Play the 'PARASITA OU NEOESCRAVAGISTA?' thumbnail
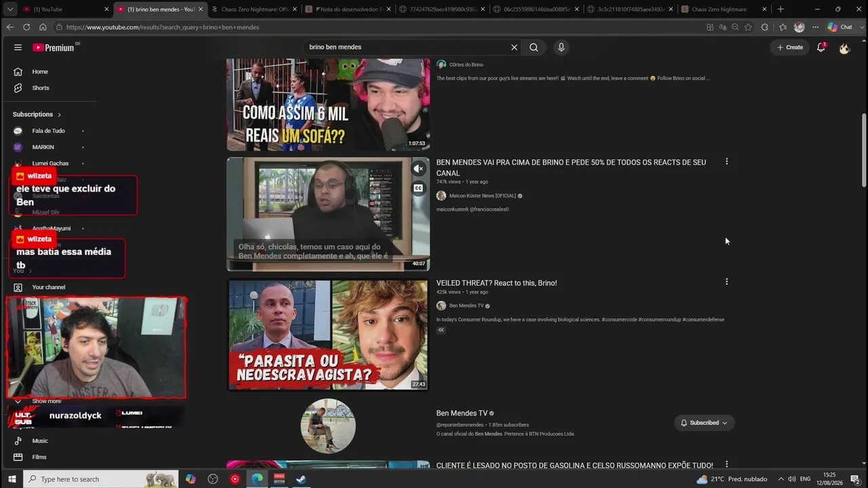 328,335
